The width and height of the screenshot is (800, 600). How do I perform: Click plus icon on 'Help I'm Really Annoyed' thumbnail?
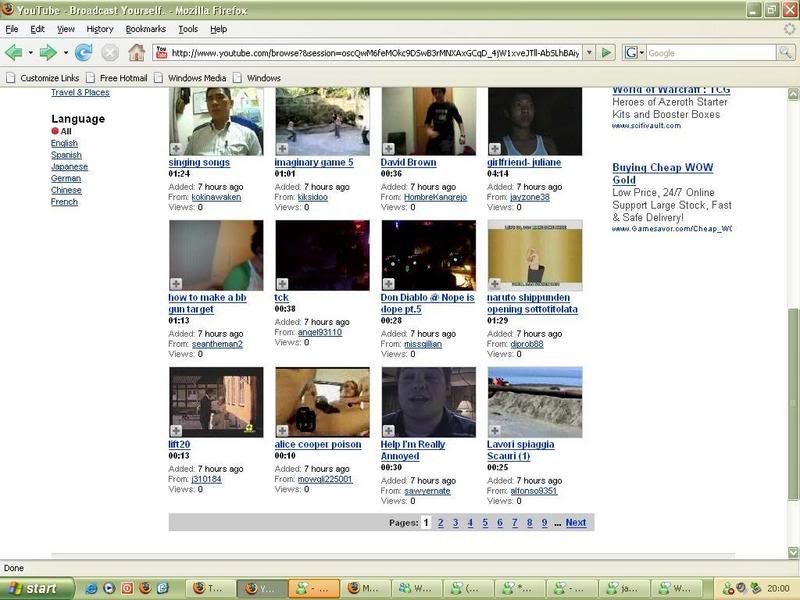tap(388, 431)
